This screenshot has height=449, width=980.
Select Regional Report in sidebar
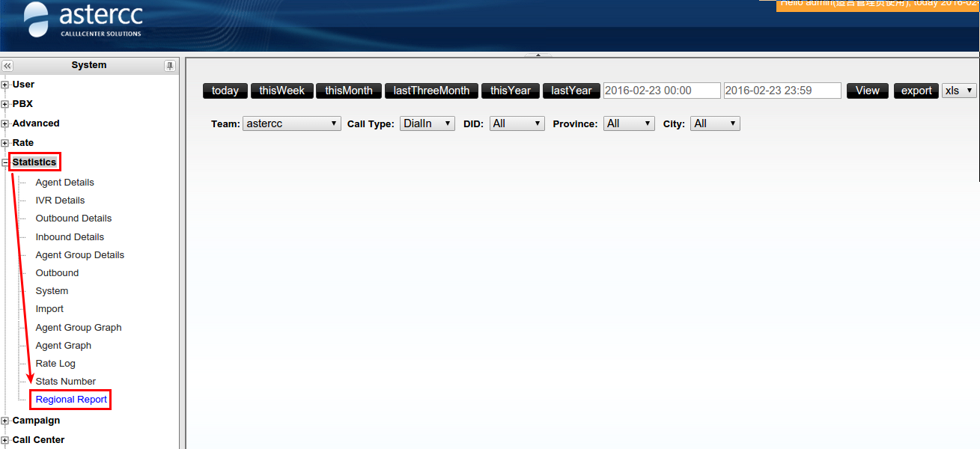pos(71,400)
